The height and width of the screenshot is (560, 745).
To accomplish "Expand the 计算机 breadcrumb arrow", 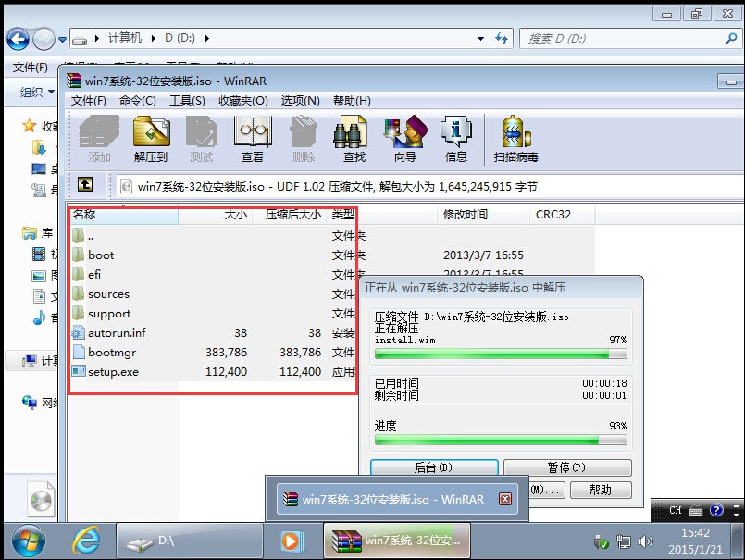I will coord(154,38).
